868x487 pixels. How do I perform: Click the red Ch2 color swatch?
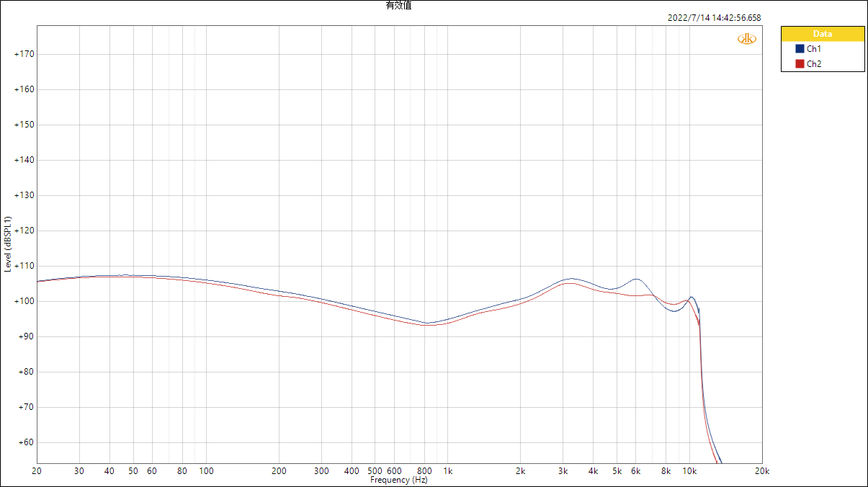pos(800,64)
